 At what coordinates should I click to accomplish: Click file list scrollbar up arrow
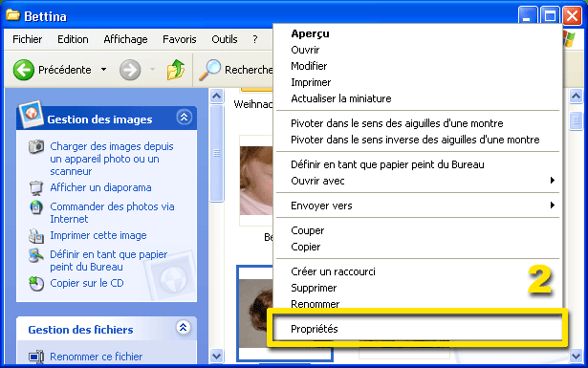[x=576, y=97]
